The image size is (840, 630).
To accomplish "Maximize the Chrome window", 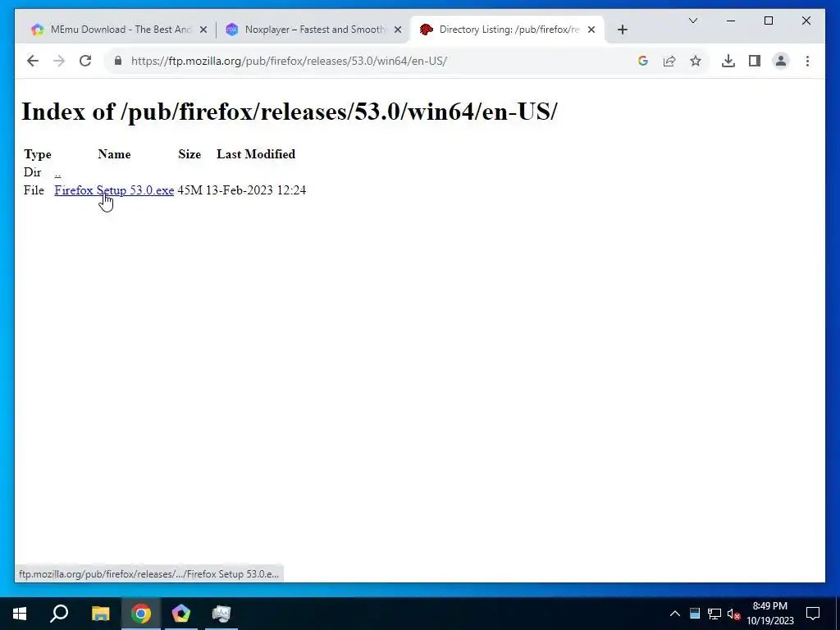I will 768,21.
